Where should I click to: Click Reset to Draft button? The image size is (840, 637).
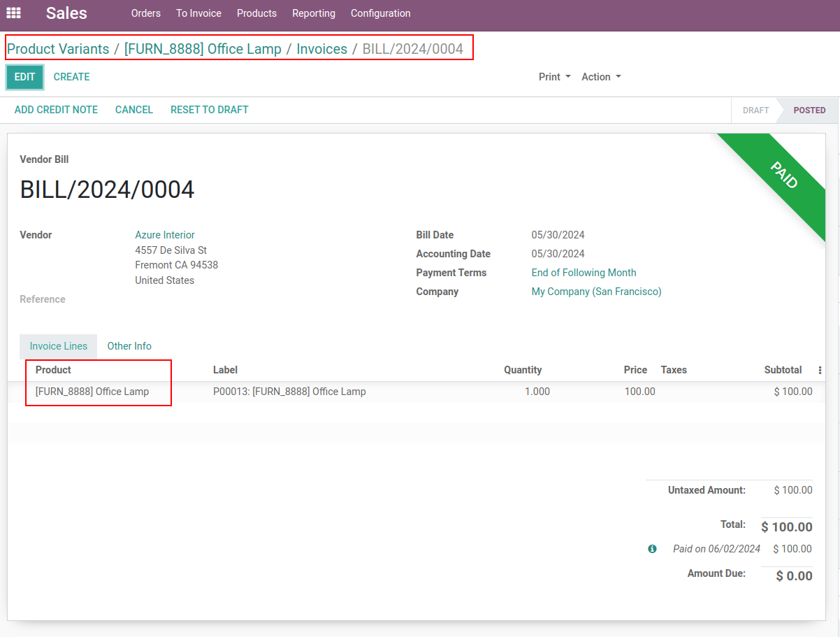pyautogui.click(x=209, y=110)
